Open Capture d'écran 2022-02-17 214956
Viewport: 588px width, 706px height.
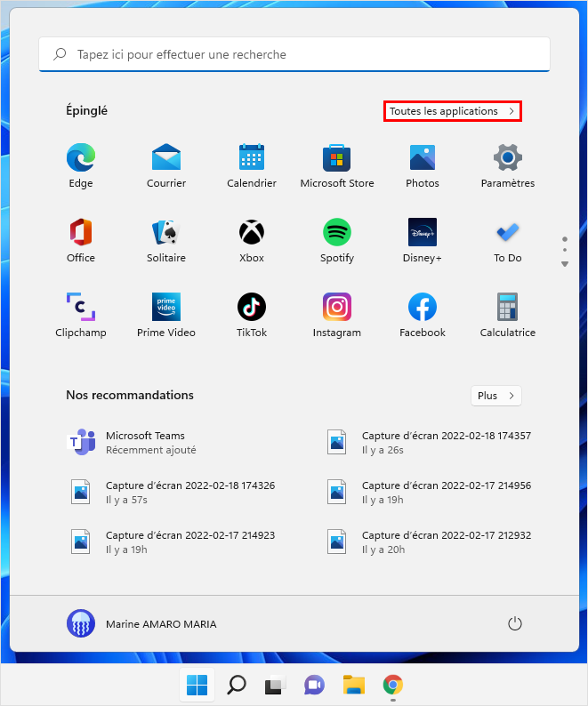click(429, 492)
